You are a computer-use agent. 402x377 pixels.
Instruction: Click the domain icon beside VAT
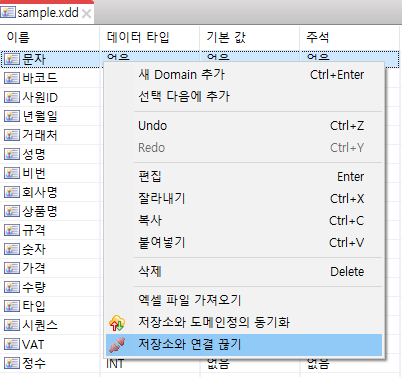[x=12, y=344]
